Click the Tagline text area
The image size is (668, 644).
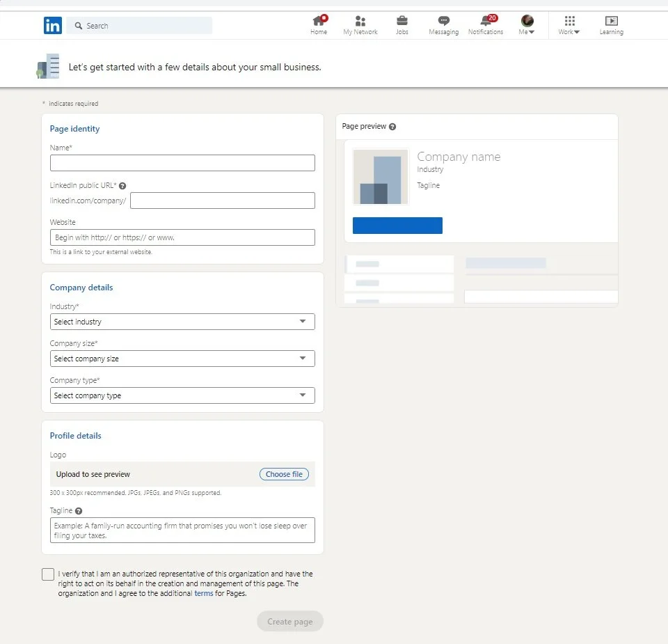[182, 531]
